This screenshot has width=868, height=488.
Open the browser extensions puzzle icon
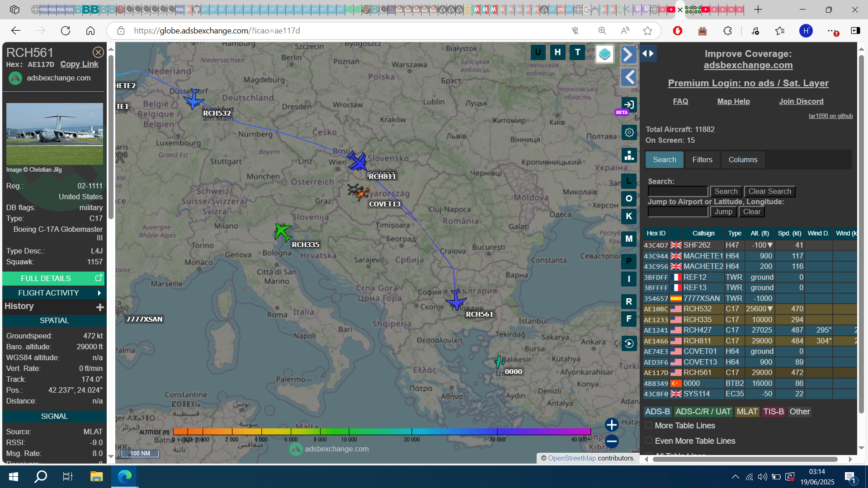pyautogui.click(x=727, y=31)
